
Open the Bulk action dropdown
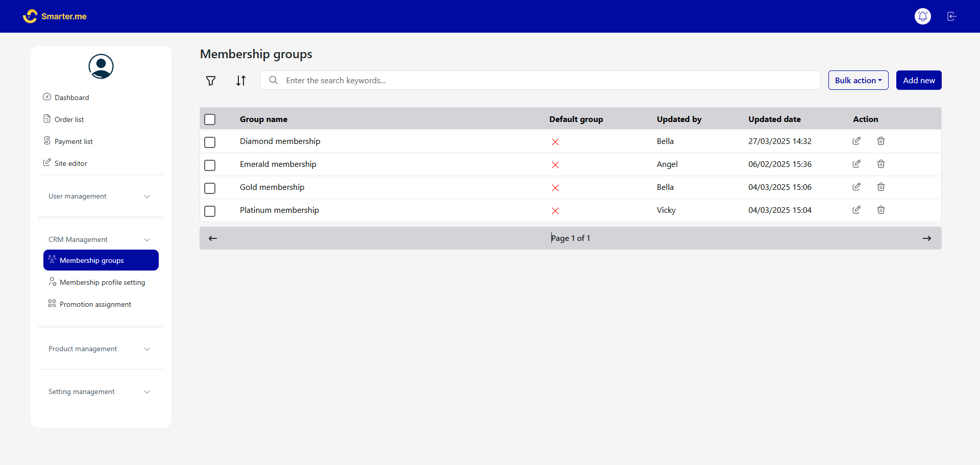[x=858, y=80]
